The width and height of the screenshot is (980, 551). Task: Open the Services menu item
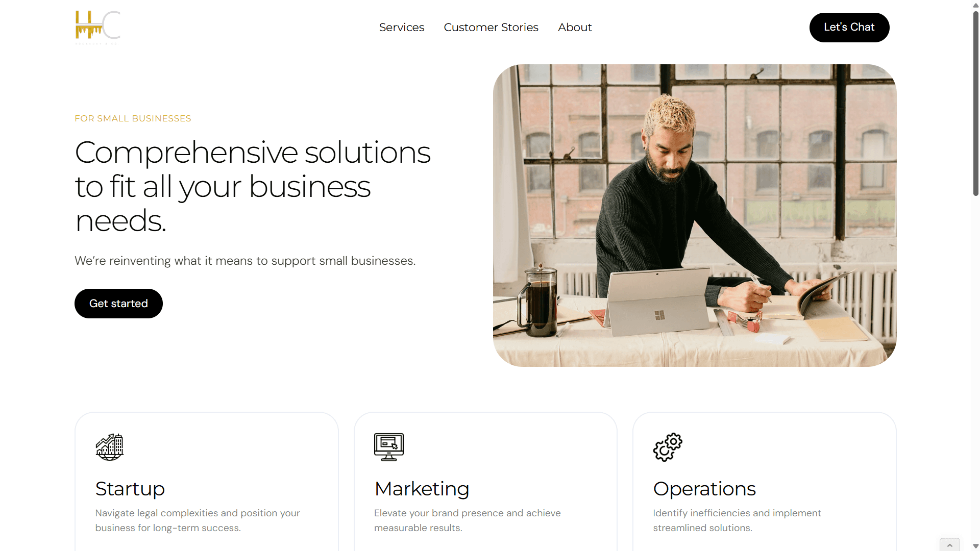click(x=402, y=28)
